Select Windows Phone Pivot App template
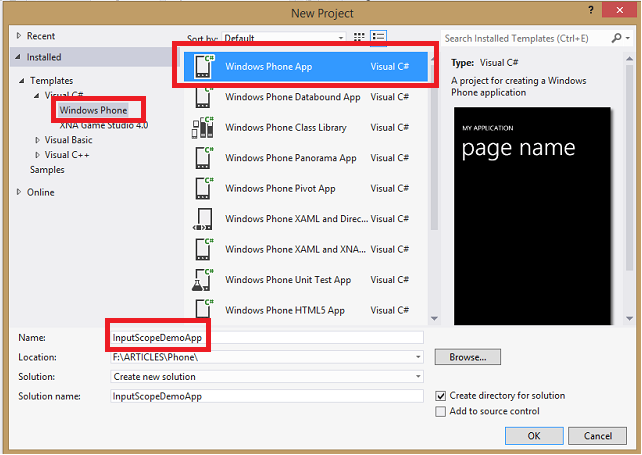 pyautogui.click(x=305, y=188)
